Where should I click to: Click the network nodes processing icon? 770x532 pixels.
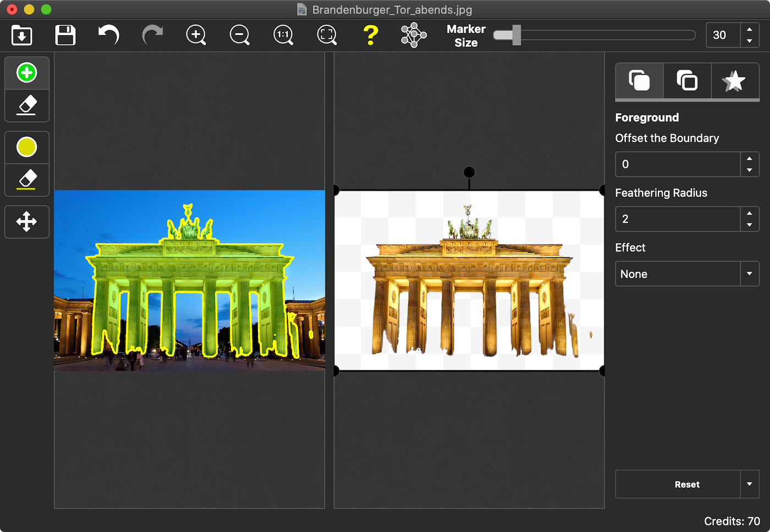[414, 35]
